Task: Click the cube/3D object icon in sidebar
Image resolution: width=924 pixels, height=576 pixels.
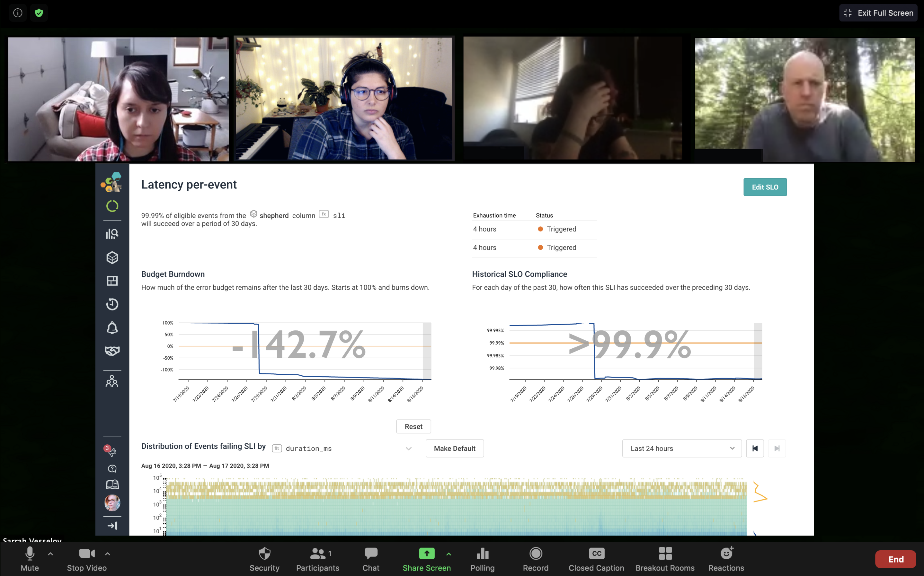Action: (x=111, y=257)
